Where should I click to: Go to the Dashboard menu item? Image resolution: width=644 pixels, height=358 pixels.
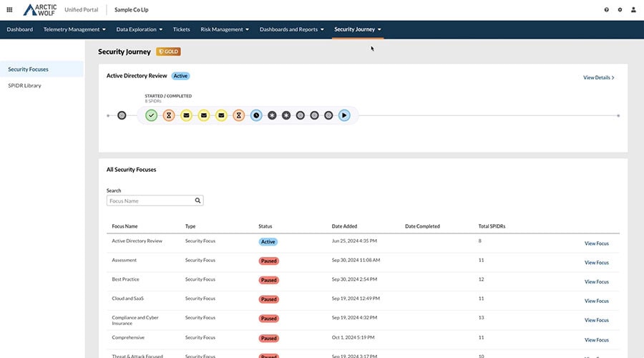20,29
